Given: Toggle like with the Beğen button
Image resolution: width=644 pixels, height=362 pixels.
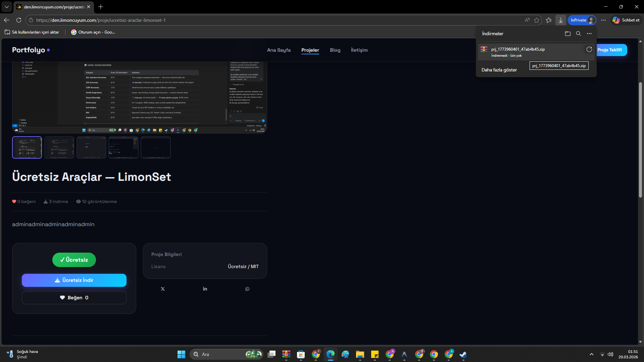Looking at the screenshot, I should pos(74,298).
